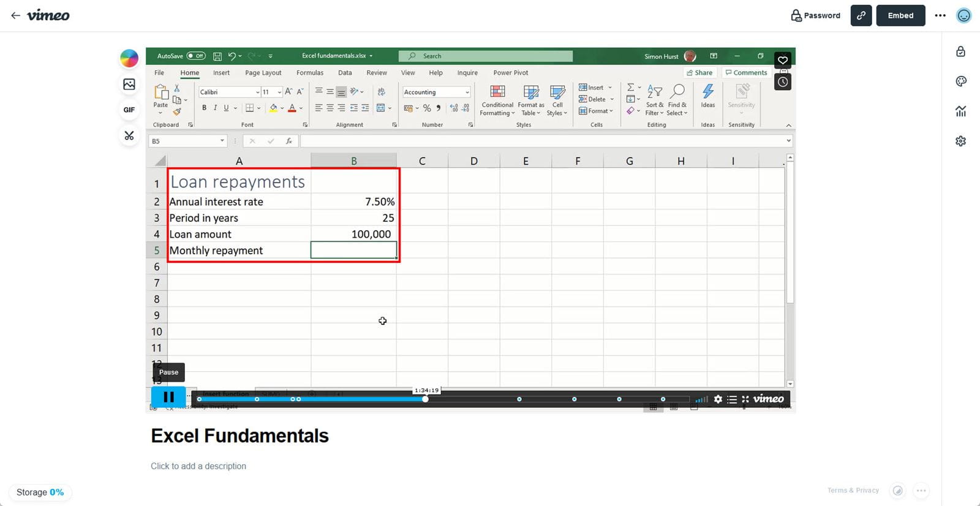Image resolution: width=980 pixels, height=506 pixels.
Task: Open the analytics chart panel in right sidebar
Action: [x=960, y=111]
